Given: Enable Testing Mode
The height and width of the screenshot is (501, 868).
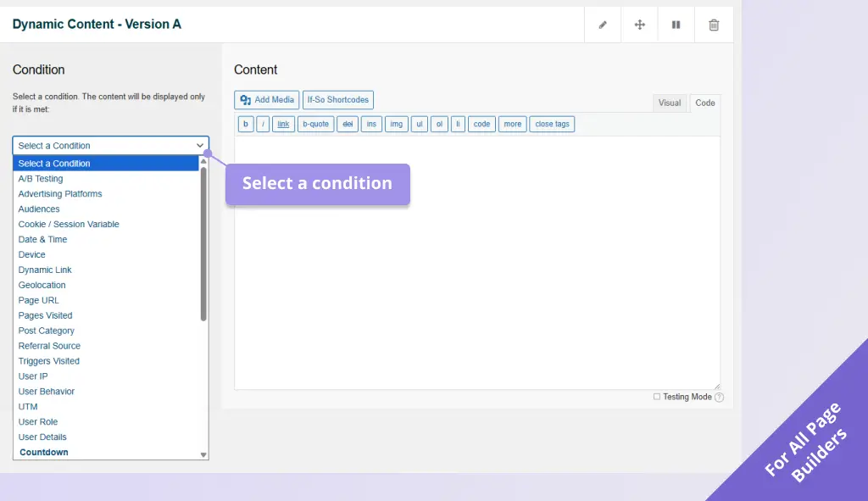Looking at the screenshot, I should tap(657, 397).
